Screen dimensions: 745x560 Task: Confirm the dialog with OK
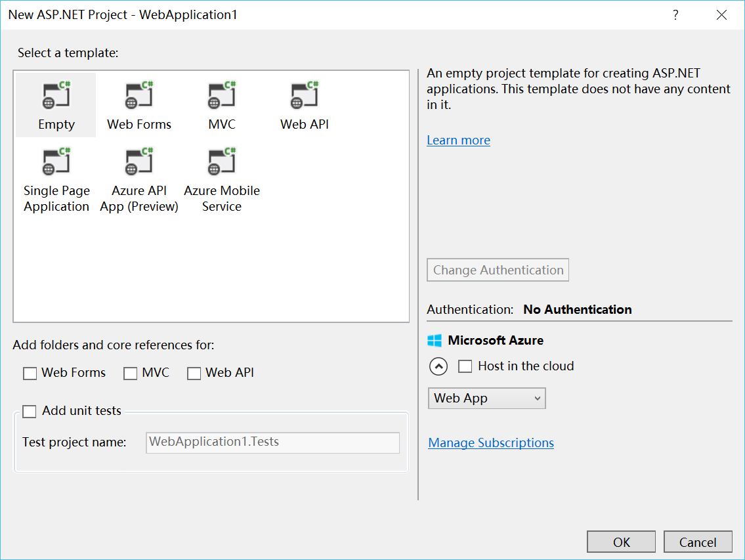(621, 542)
